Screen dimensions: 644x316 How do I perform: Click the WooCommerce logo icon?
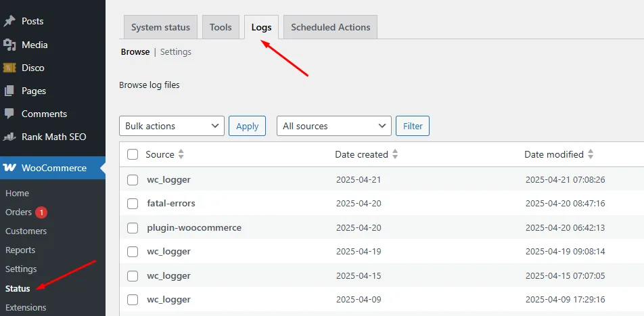[x=9, y=168]
